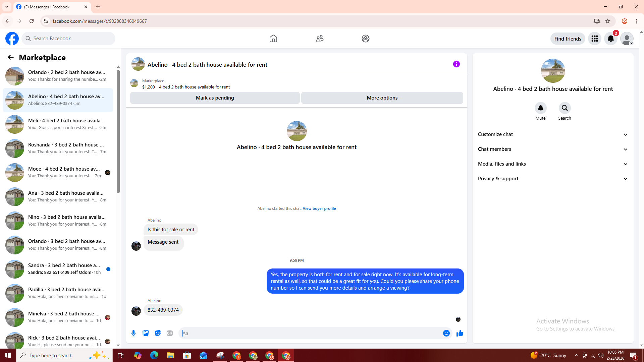This screenshot has width=644, height=362.
Task: Open the emoji picker in the message box
Action: [446, 333]
